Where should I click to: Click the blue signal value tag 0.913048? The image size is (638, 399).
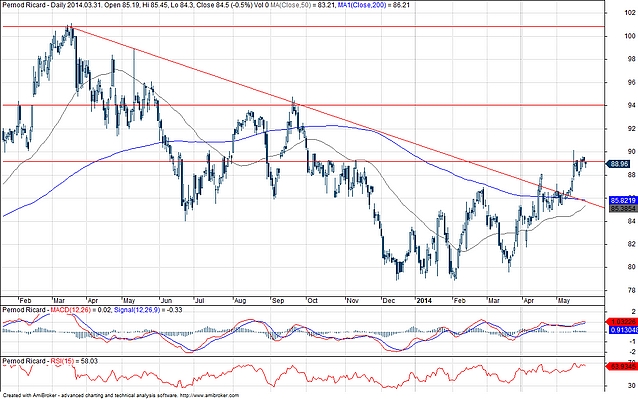[x=623, y=330]
